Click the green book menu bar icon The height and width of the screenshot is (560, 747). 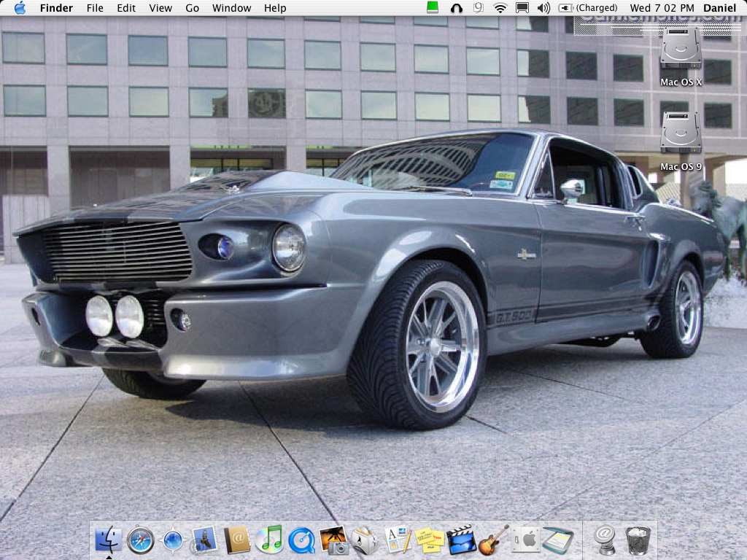[433, 7]
